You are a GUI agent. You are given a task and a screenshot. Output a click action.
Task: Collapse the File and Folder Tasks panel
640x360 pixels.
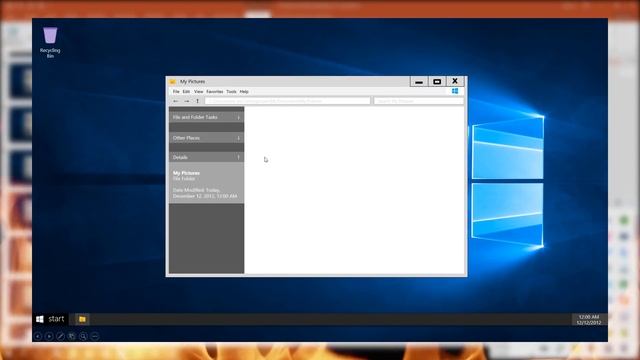point(238,117)
